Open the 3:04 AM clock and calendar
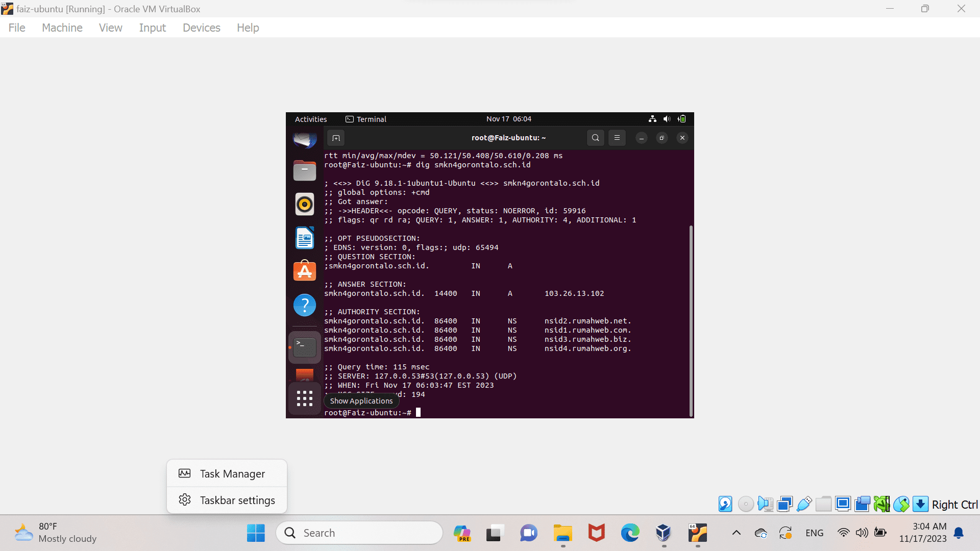Image resolution: width=980 pixels, height=551 pixels. click(x=923, y=533)
